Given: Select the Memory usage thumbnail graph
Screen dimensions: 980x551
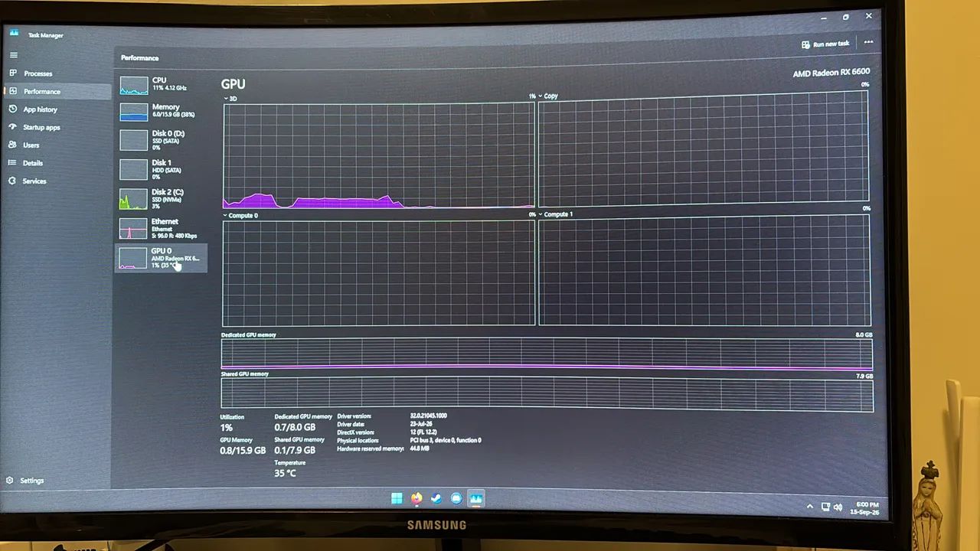Looking at the screenshot, I should [x=134, y=112].
